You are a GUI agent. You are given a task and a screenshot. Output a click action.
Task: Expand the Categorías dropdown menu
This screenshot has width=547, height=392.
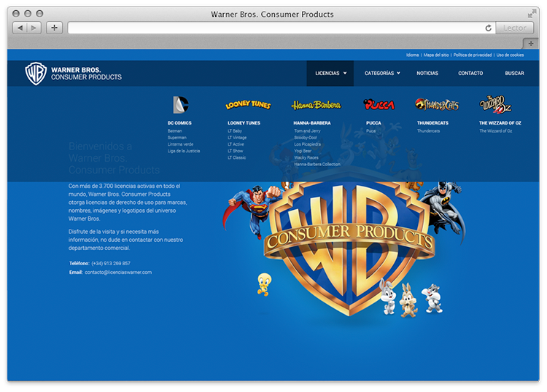[x=382, y=73]
